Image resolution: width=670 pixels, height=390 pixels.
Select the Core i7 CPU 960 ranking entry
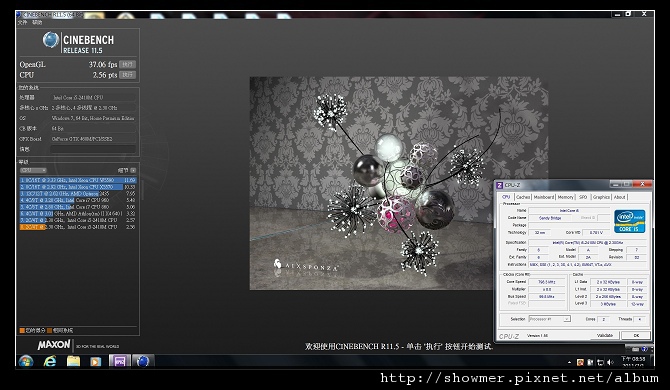coord(78,200)
